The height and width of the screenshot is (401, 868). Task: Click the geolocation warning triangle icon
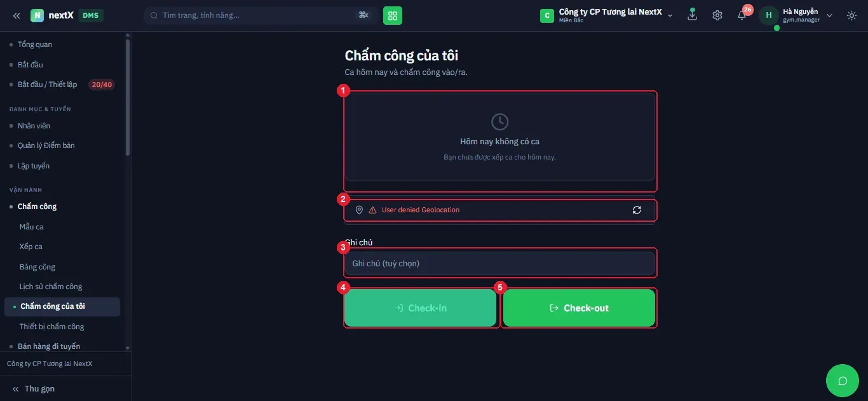pos(373,210)
